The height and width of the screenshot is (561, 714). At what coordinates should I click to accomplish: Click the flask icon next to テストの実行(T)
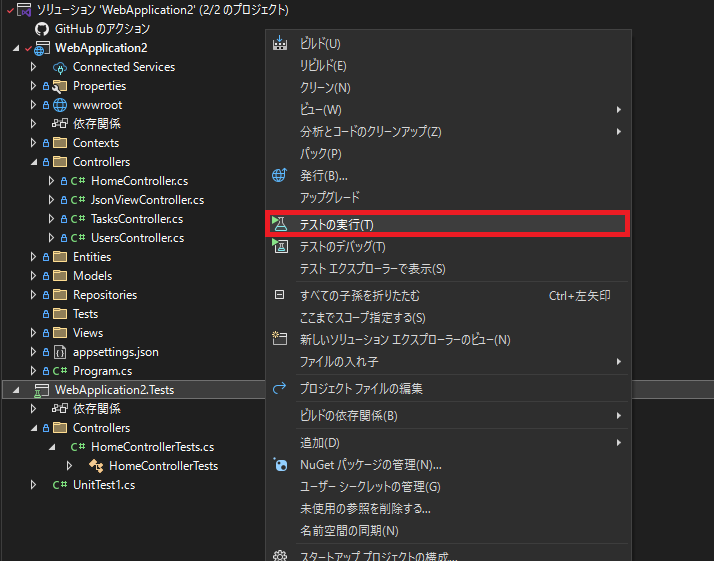[x=280, y=224]
